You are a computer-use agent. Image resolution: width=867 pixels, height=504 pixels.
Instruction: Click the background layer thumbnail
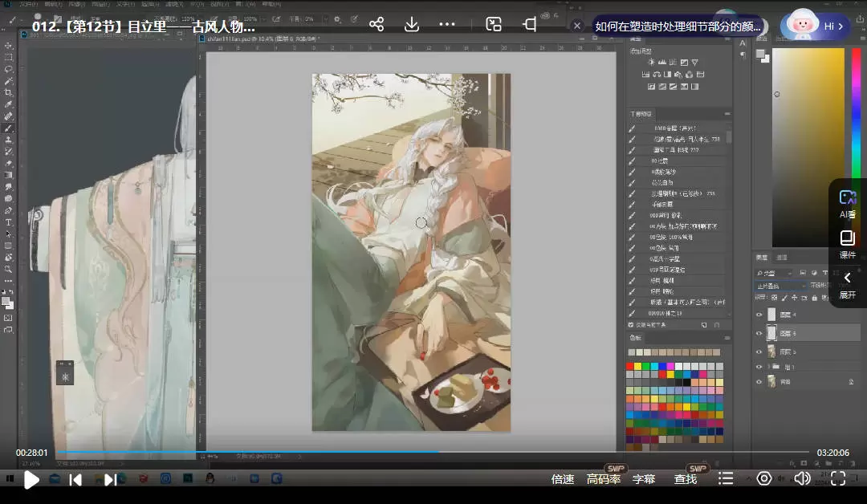coord(771,382)
